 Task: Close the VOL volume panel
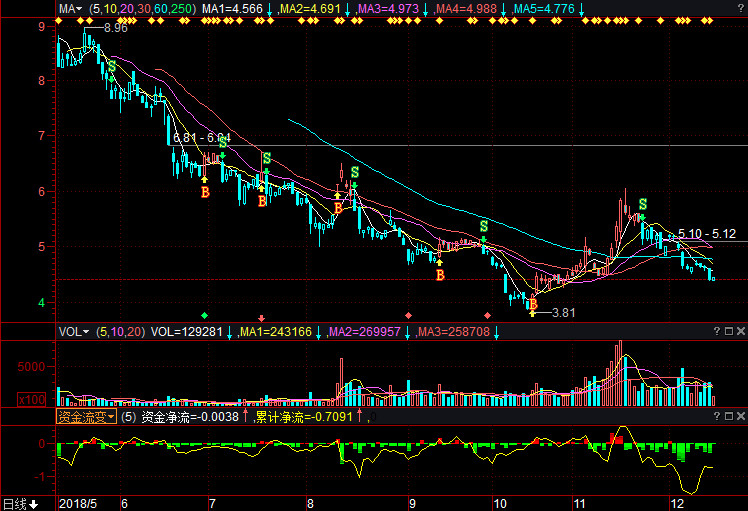[740, 331]
